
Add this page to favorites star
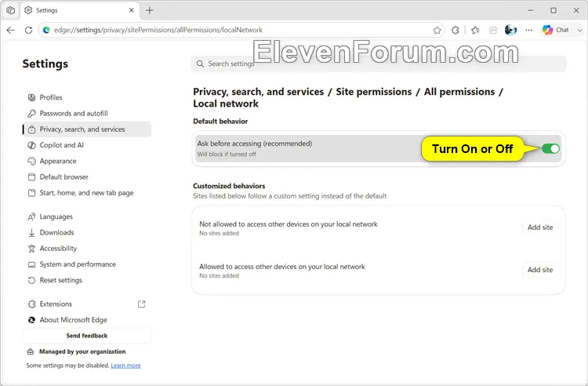pos(437,30)
